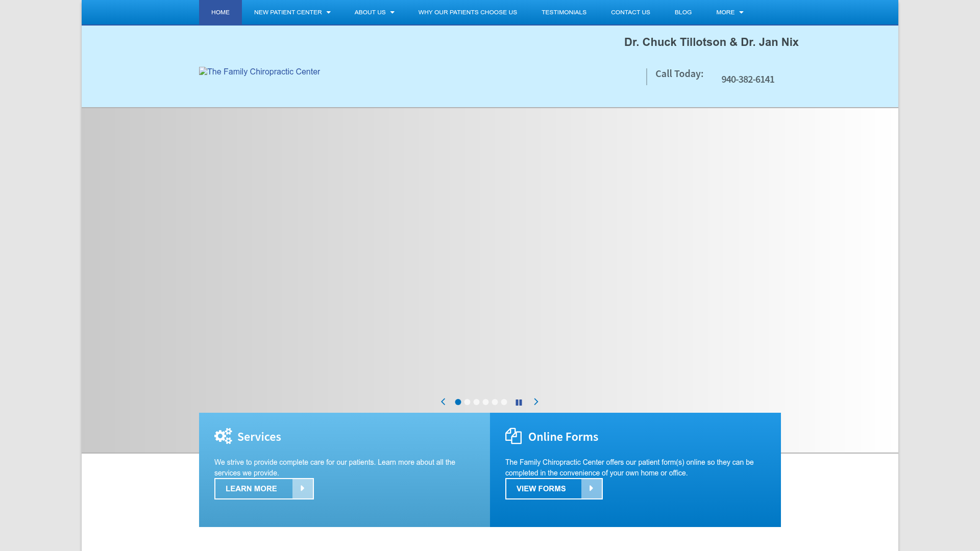Screen dimensions: 980x551
Task: Go to Contact Us page
Action: pos(630,12)
